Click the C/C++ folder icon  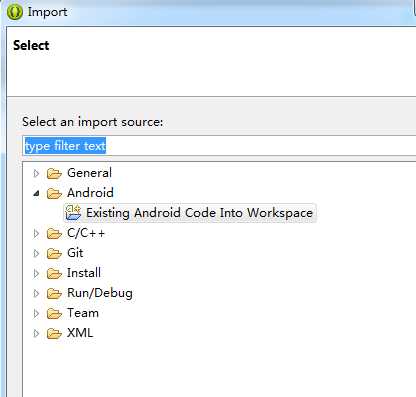coord(54,233)
